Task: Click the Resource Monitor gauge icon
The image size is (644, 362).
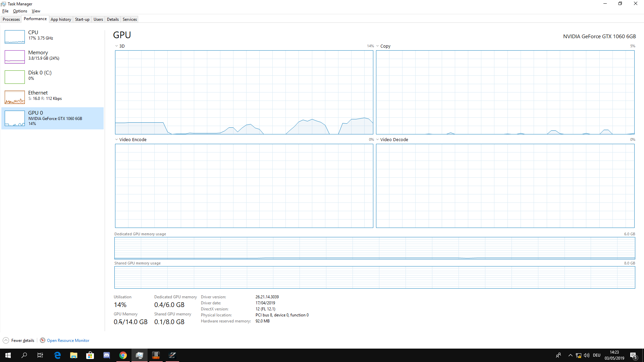Action: (x=43, y=341)
